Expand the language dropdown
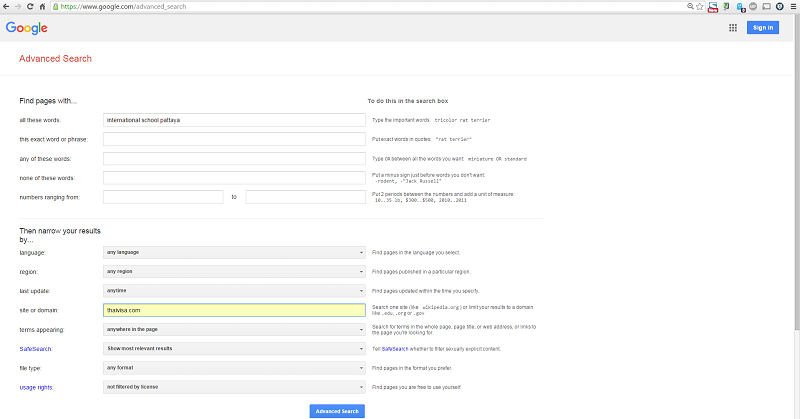This screenshot has width=800, height=419. tap(234, 253)
